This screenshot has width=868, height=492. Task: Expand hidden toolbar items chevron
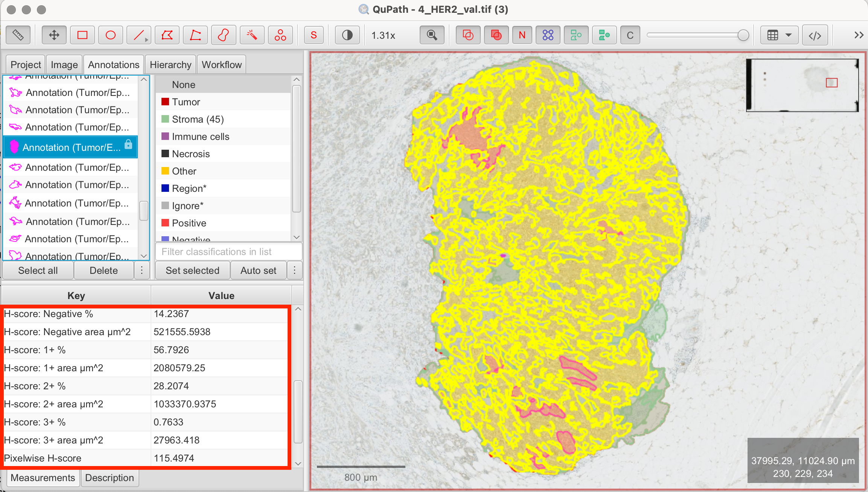(x=859, y=35)
